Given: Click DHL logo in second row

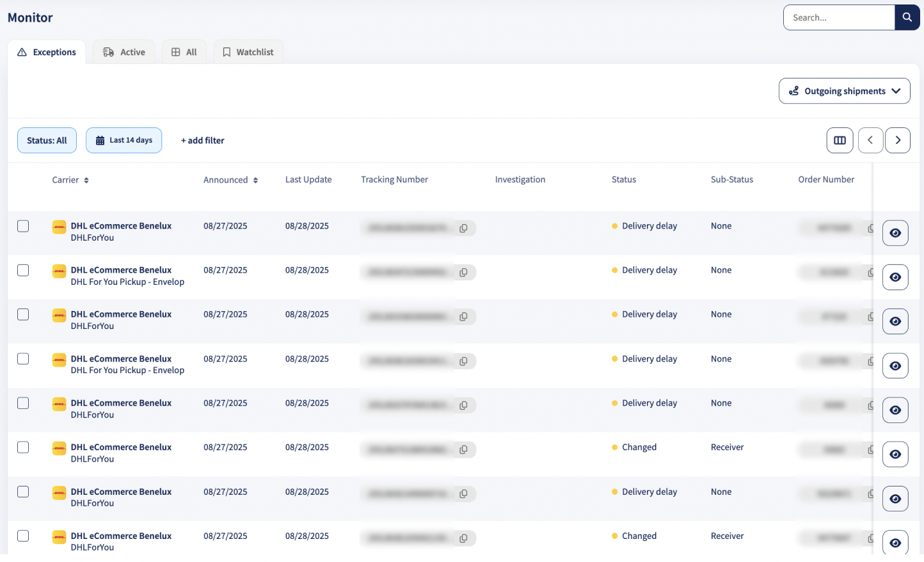Looking at the screenshot, I should 59,271.
